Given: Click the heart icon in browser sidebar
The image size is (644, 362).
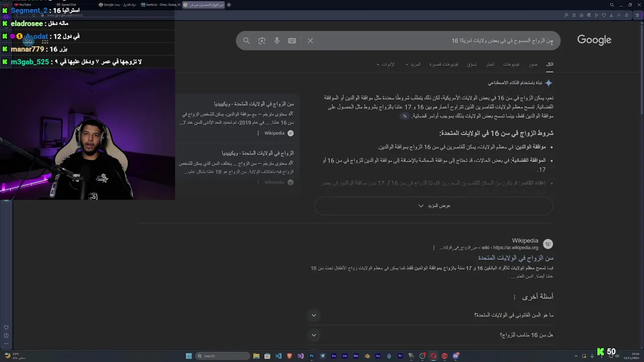Looking at the screenshot, I should [x=6, y=327].
